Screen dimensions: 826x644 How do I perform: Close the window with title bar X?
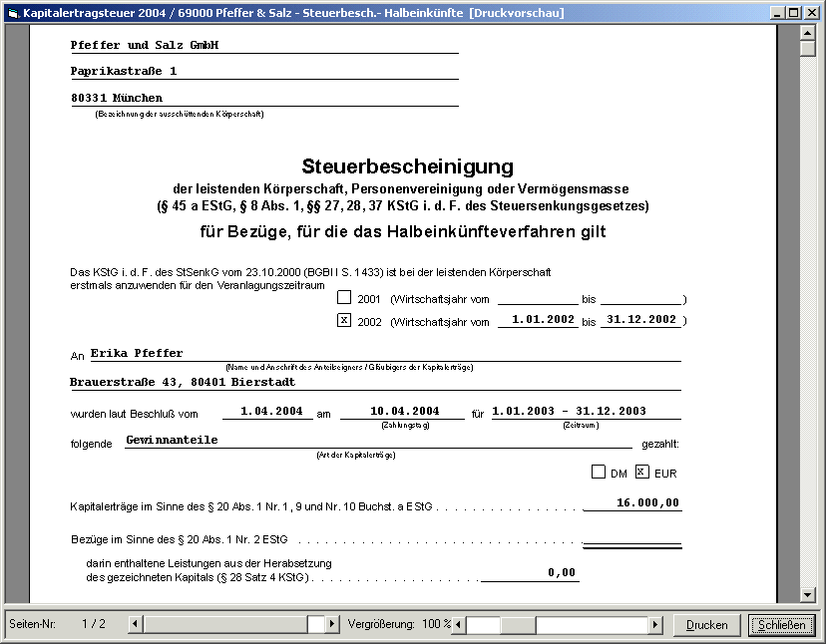[x=812, y=13]
